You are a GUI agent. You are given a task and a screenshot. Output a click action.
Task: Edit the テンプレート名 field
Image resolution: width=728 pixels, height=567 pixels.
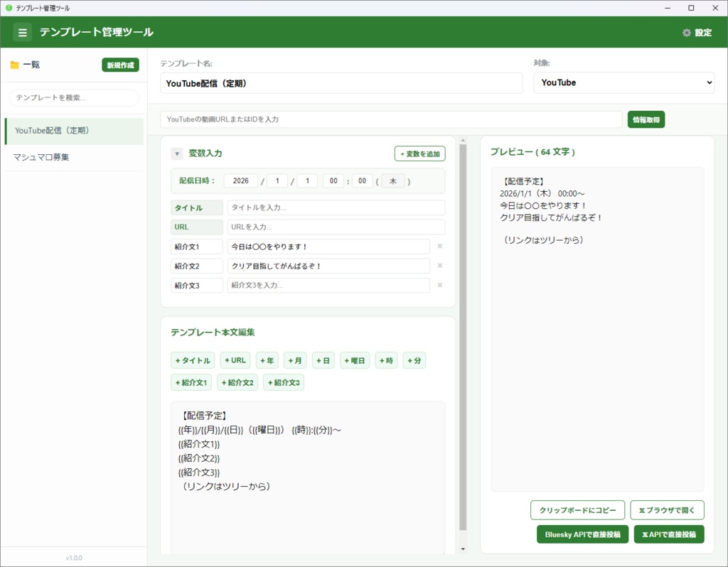(341, 83)
